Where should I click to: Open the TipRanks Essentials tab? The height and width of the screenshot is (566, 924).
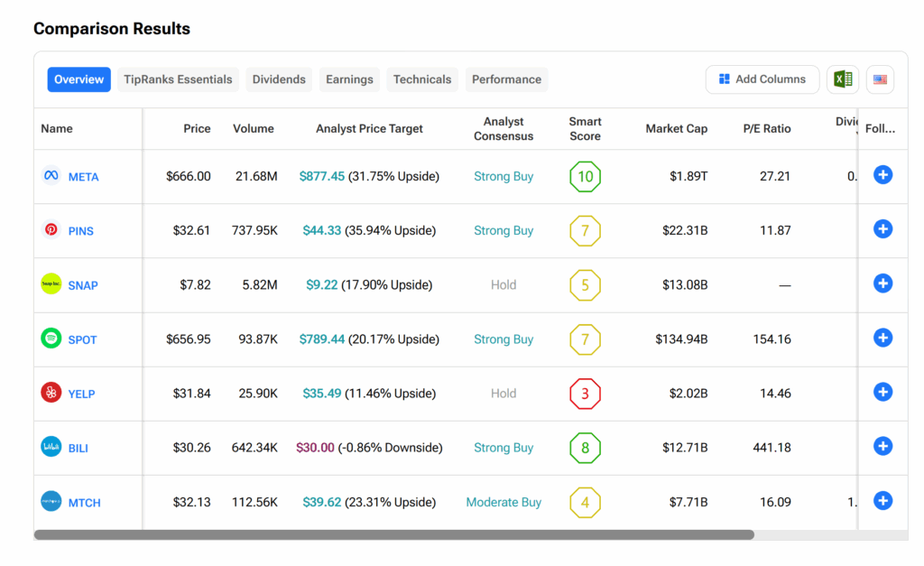click(178, 79)
